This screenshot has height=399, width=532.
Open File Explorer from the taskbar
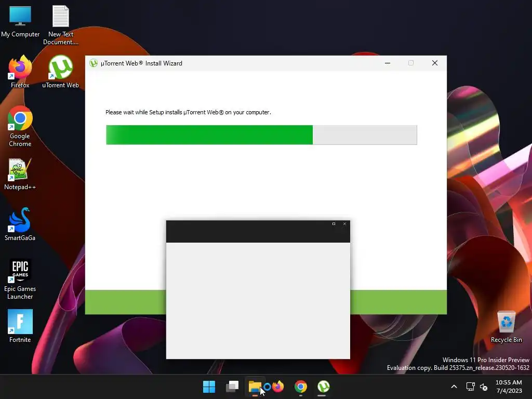click(x=255, y=387)
